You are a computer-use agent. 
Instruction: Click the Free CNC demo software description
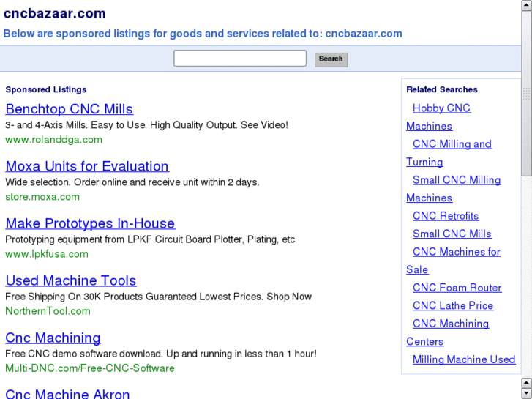point(161,354)
